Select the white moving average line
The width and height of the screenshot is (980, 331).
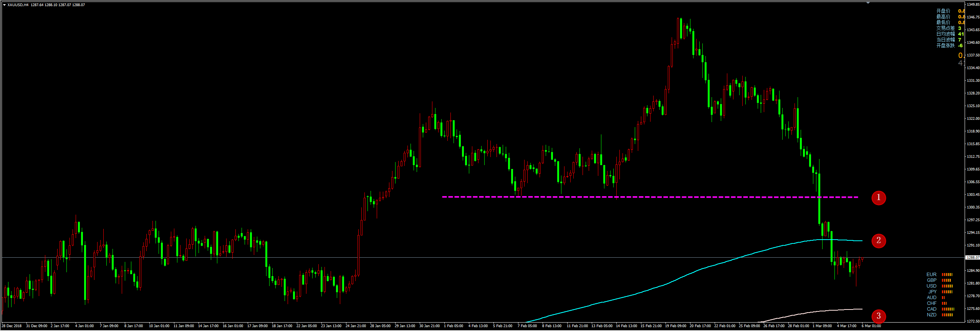point(810,313)
